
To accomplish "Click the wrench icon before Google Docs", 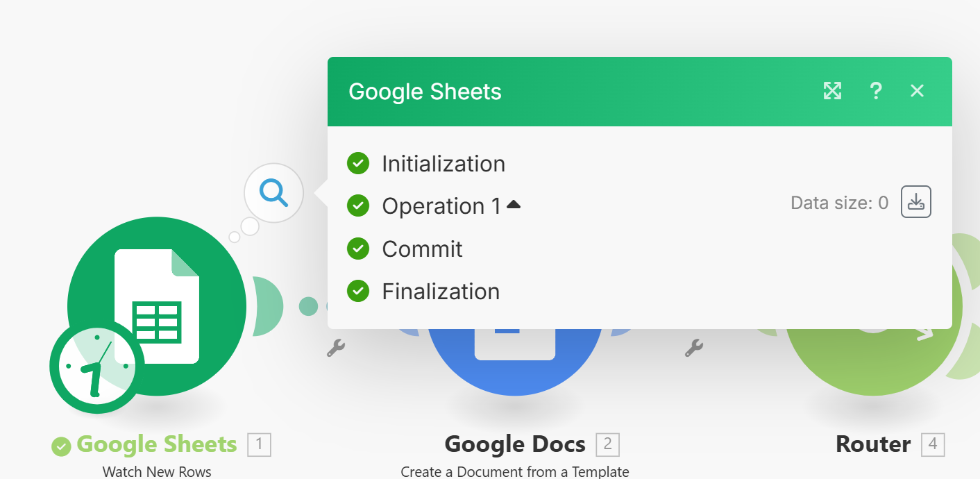I will [x=336, y=348].
